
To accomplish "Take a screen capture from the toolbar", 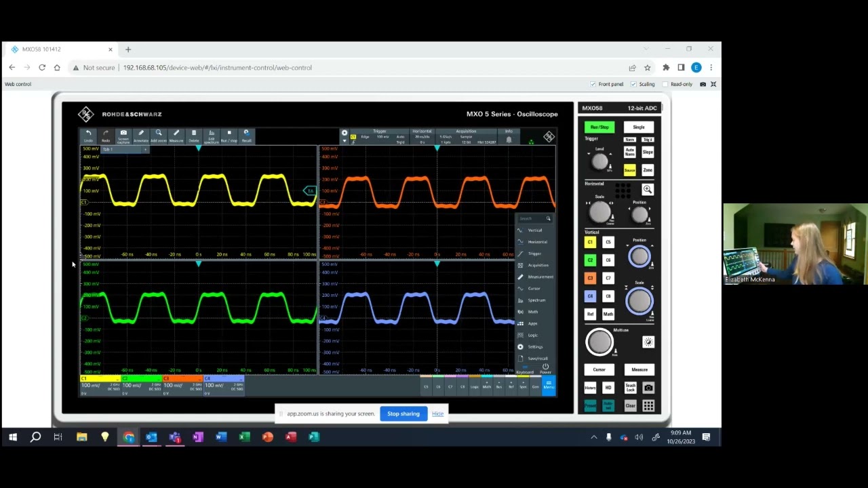I will (x=123, y=136).
